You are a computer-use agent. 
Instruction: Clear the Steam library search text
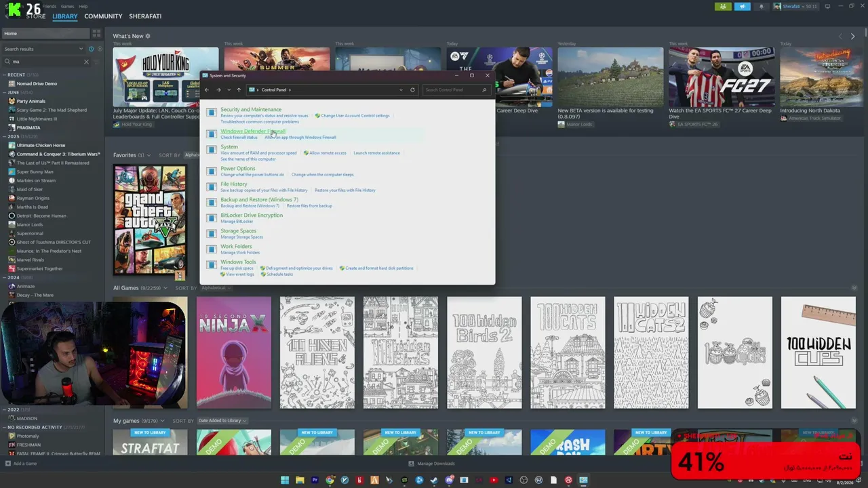[86, 62]
